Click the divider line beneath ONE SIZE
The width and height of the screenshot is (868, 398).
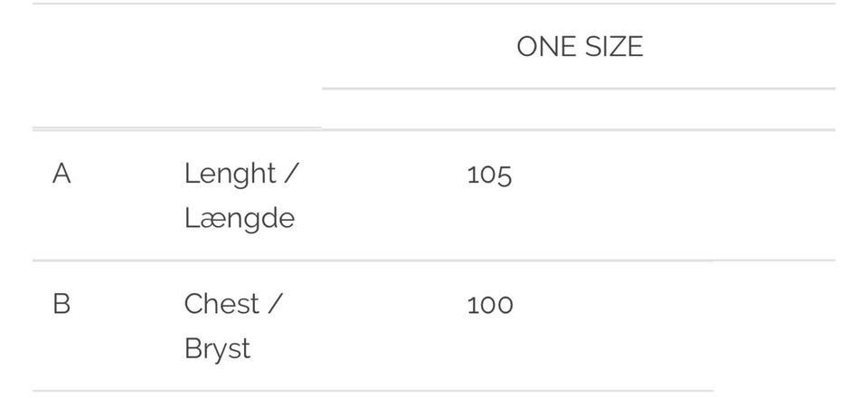pyautogui.click(x=579, y=89)
